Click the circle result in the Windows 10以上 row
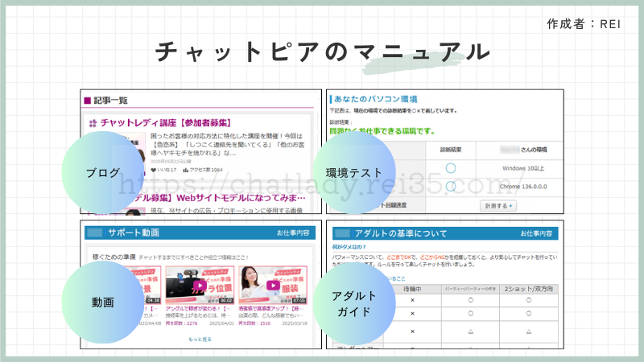The height and width of the screenshot is (362, 644). click(451, 168)
